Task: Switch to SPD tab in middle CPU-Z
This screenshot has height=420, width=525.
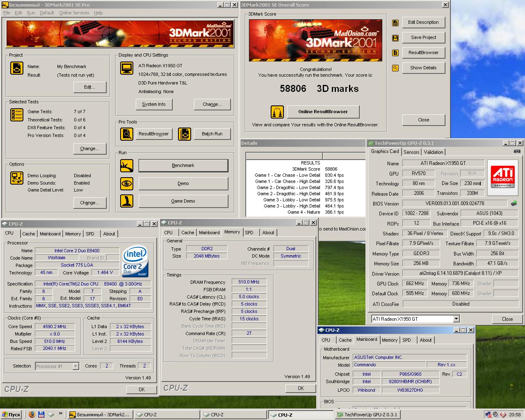Action: [x=249, y=233]
